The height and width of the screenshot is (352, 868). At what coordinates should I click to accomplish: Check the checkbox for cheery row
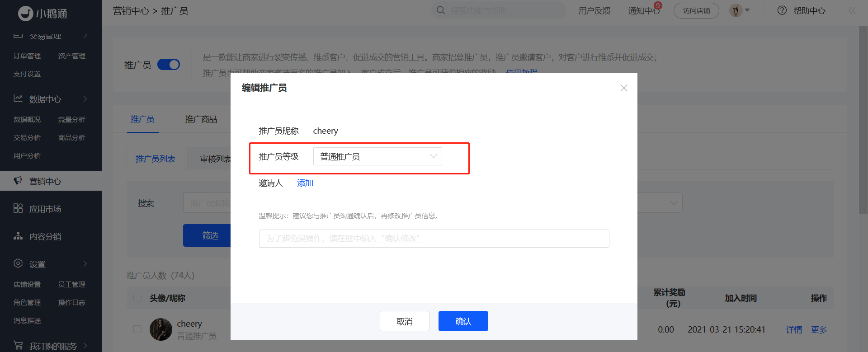pos(137,329)
